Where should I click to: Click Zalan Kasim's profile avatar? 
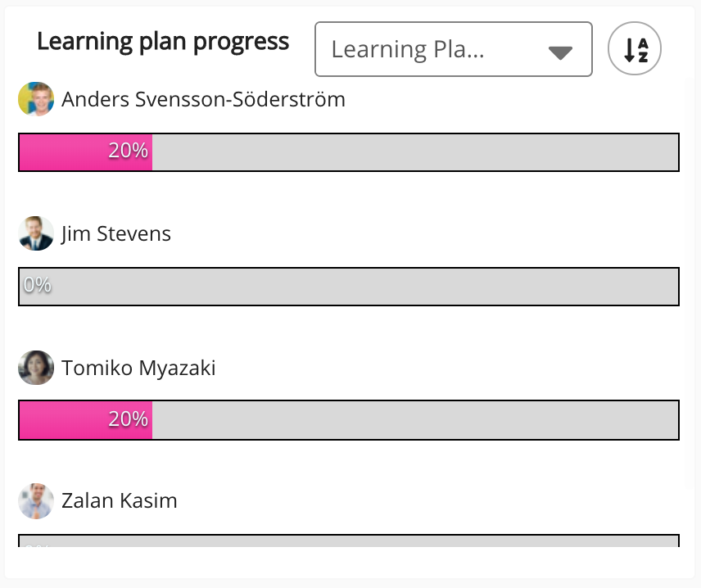[x=36, y=500]
